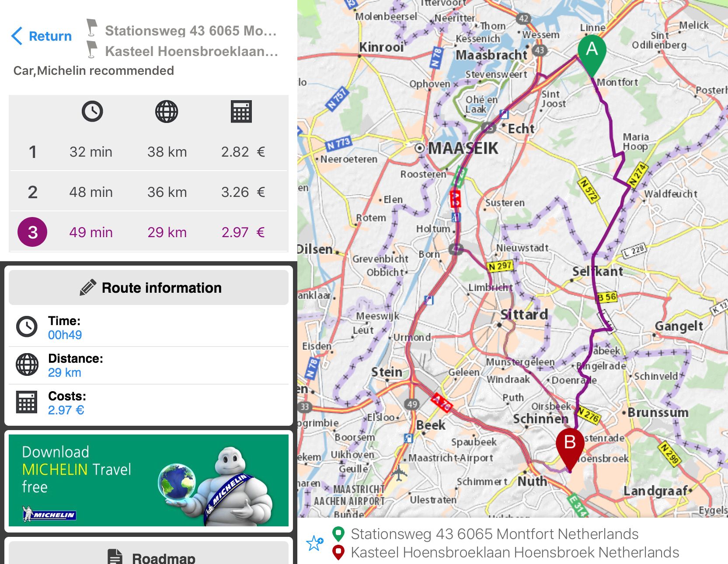Select the highlighted route 3 circle
The image size is (728, 564).
tap(32, 232)
